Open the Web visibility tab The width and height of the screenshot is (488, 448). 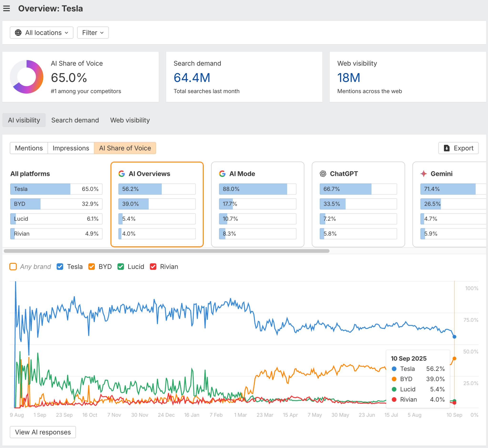(130, 120)
